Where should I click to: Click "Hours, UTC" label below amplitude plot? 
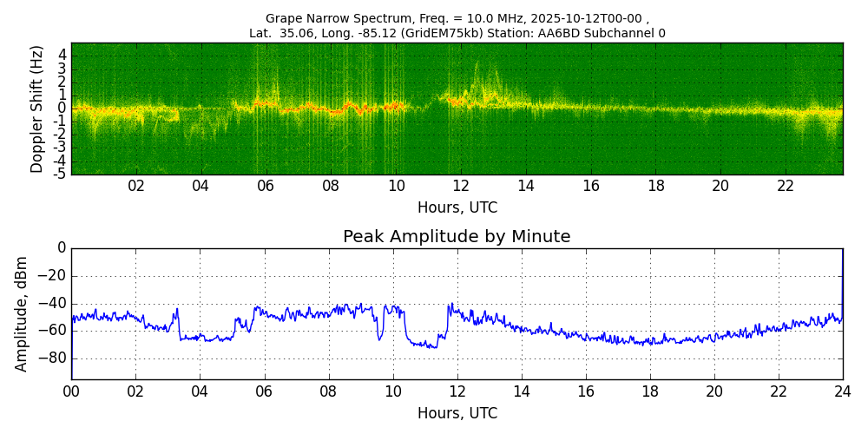pyautogui.click(x=457, y=413)
